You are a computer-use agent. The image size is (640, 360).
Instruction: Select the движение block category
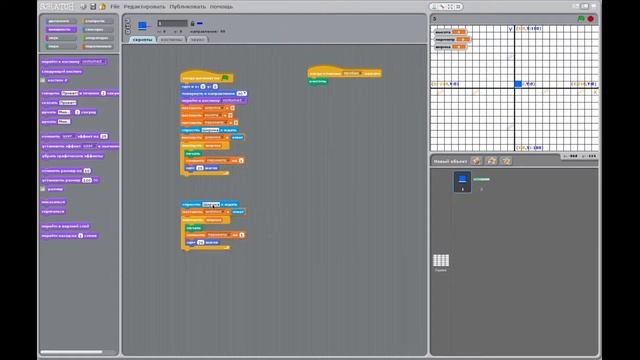pyautogui.click(x=60, y=21)
